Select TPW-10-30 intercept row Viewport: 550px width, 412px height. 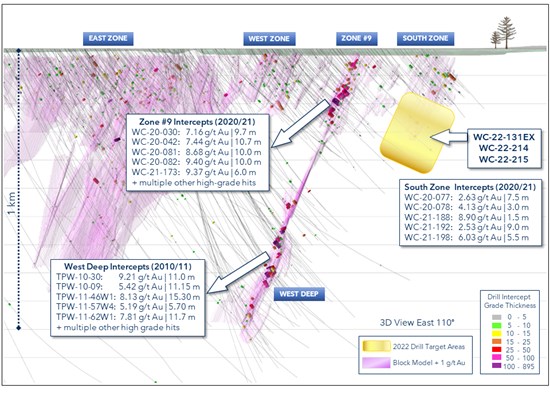pyautogui.click(x=126, y=277)
